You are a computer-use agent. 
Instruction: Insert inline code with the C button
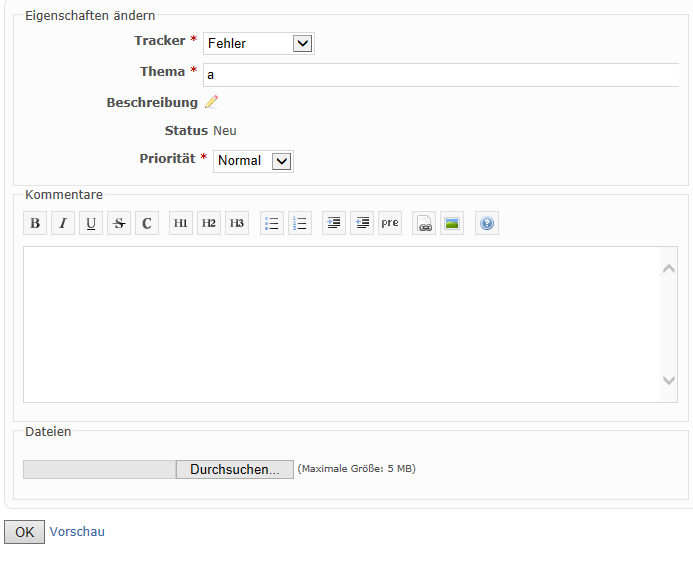[x=147, y=223]
